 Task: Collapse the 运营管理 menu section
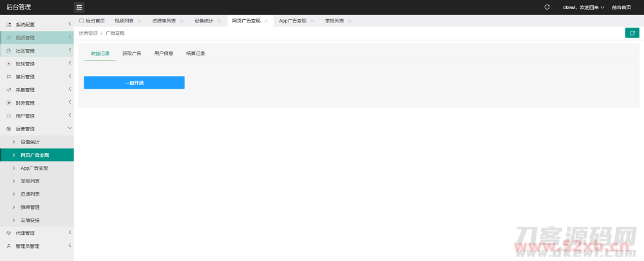coord(70,129)
